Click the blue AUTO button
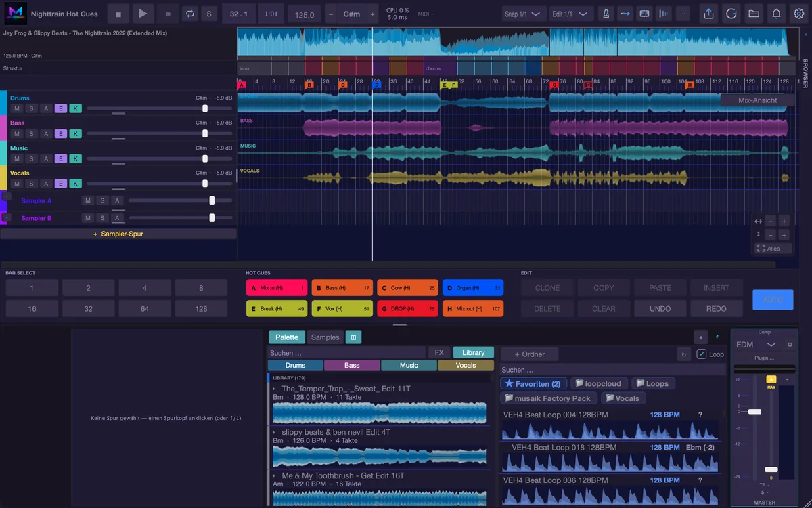Viewport: 812px width, 508px height. click(773, 299)
